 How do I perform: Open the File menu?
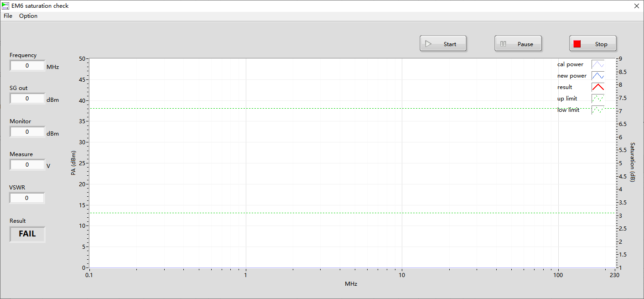pos(8,16)
